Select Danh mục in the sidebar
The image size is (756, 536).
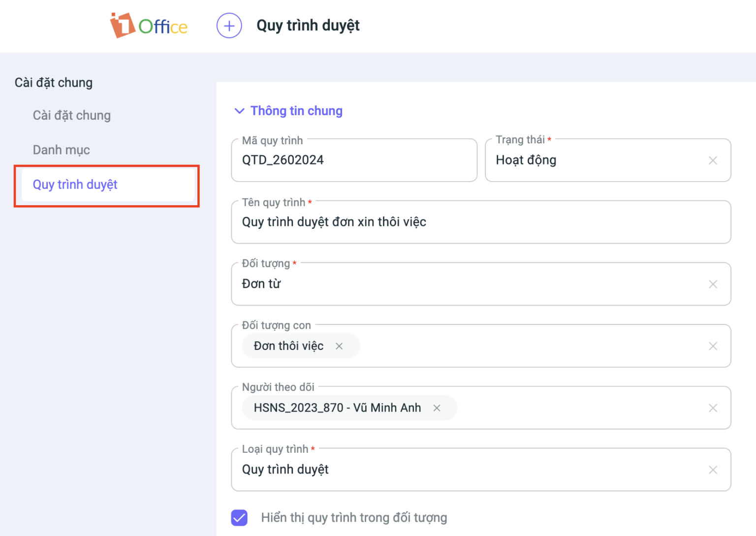(61, 150)
